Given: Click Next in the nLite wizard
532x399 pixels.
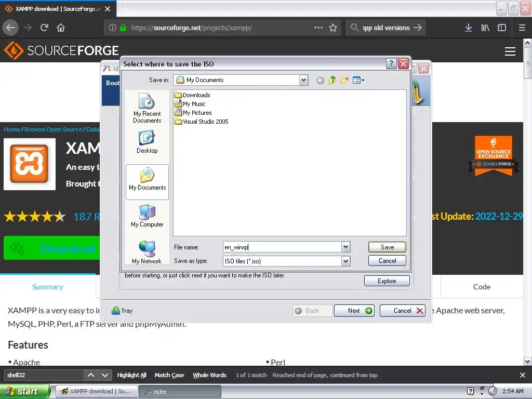Looking at the screenshot, I should click(354, 311).
